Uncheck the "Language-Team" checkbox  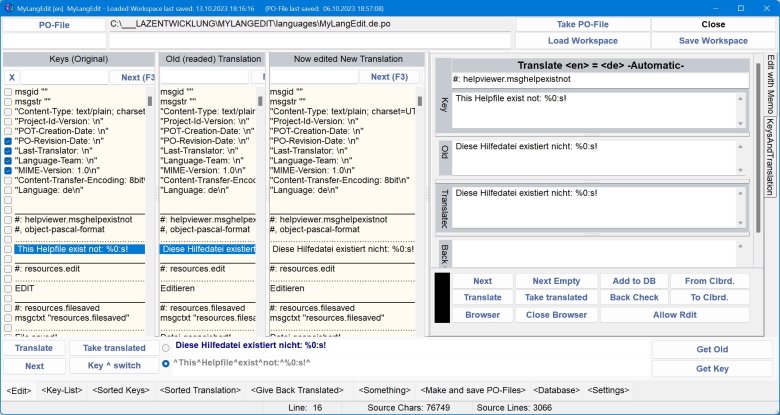(8, 162)
